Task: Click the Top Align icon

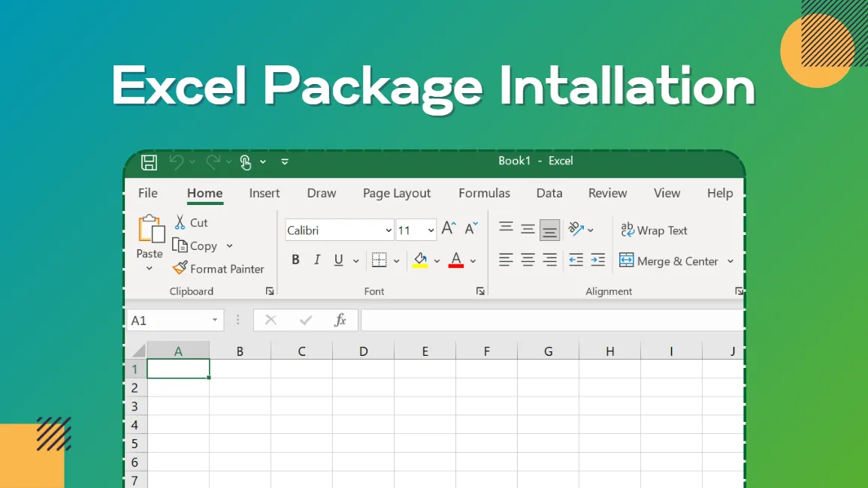Action: click(x=506, y=228)
